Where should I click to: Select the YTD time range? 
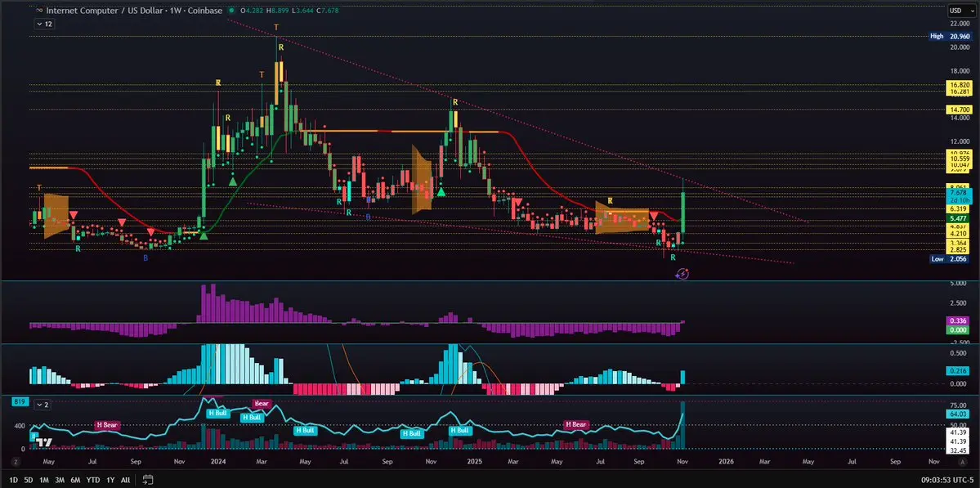coord(93,480)
